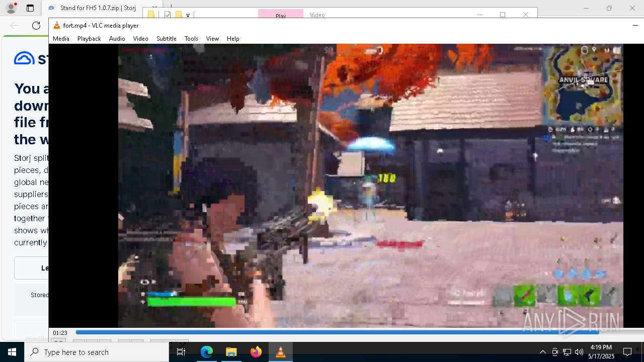Minimize the VLC media player window
644x362 pixels.
[635, 25]
